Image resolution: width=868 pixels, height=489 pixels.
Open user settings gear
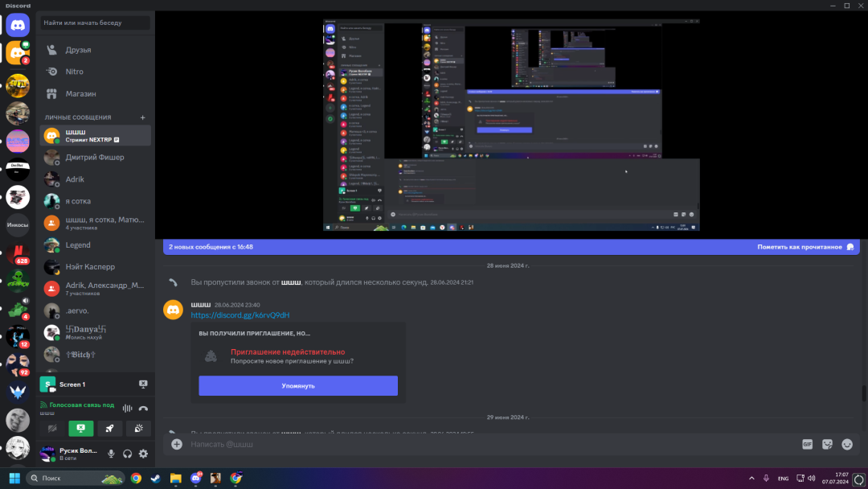(x=143, y=454)
